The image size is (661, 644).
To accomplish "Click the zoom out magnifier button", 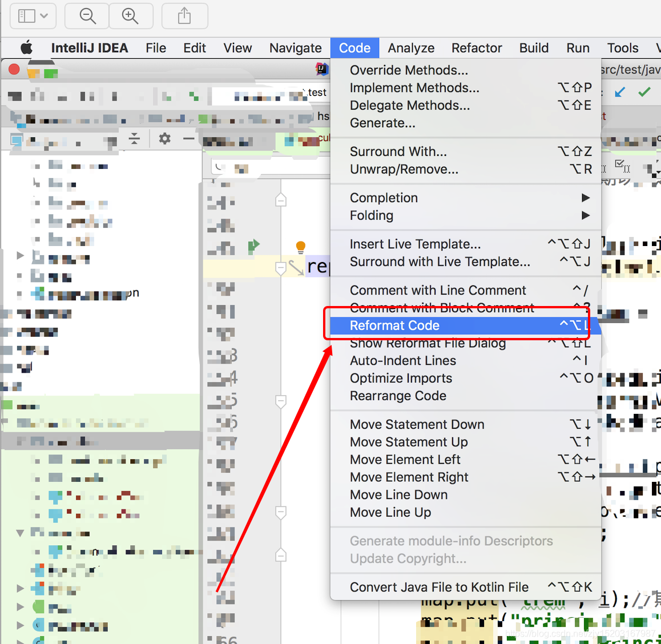I will pyautogui.click(x=87, y=16).
